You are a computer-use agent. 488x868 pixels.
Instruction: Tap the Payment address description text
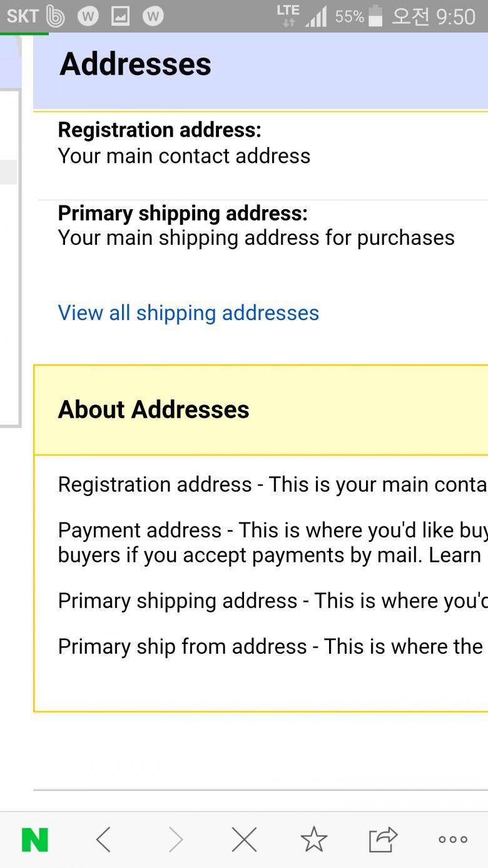tap(269, 542)
